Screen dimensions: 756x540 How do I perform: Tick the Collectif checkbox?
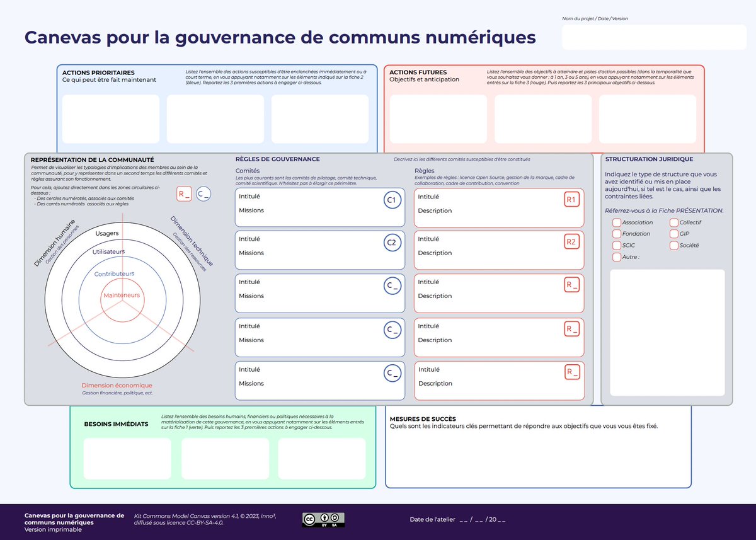pyautogui.click(x=674, y=222)
